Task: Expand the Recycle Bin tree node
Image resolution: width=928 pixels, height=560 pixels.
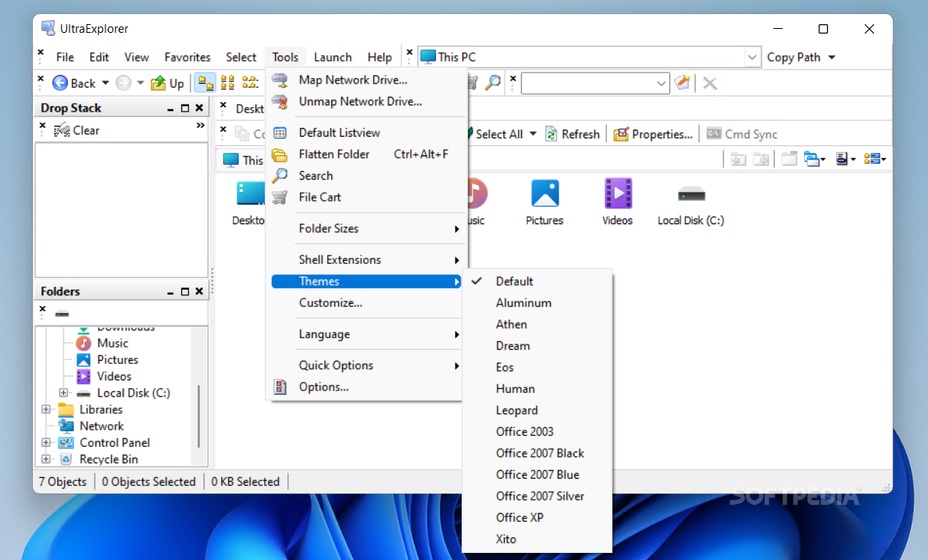Action: click(45, 458)
